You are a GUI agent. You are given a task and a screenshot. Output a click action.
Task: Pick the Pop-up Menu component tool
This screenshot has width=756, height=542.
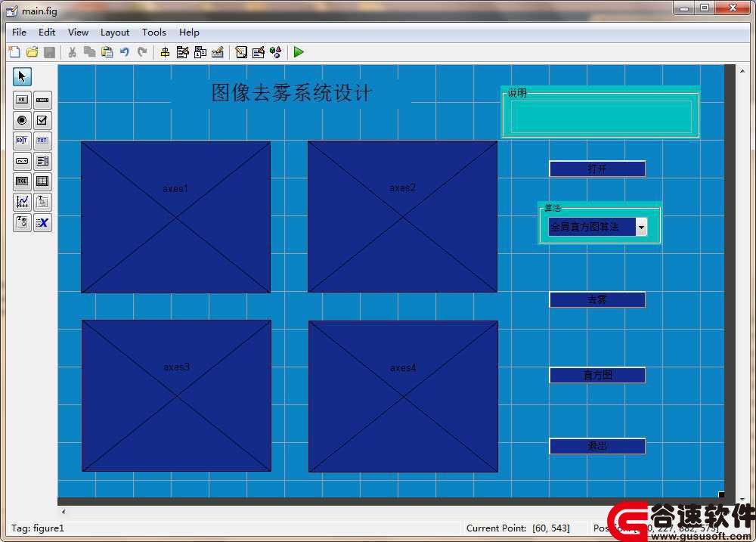point(22,161)
